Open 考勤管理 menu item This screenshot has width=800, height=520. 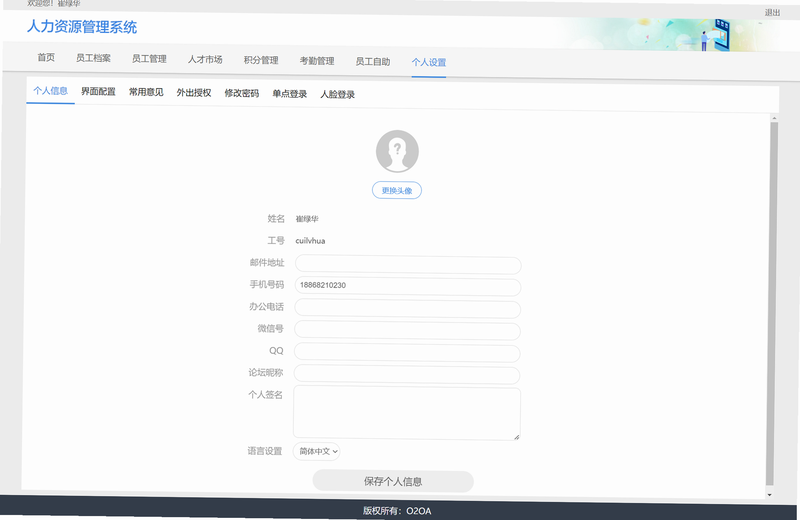tap(317, 61)
